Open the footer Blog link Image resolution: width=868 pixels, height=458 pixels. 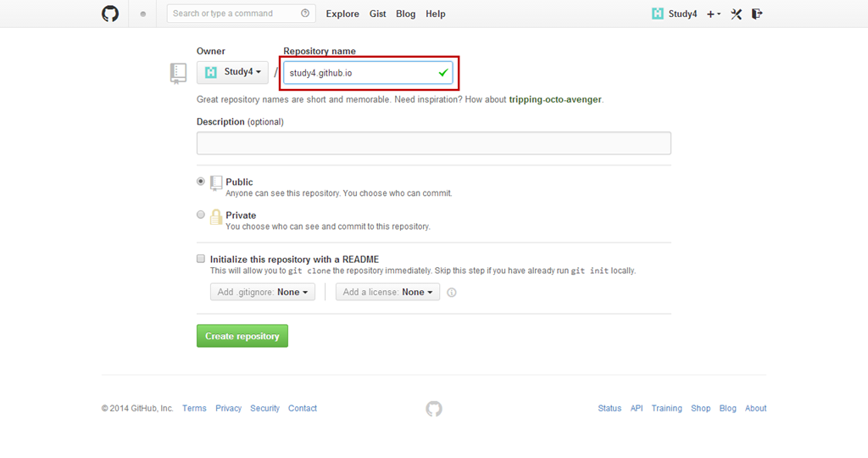727,408
